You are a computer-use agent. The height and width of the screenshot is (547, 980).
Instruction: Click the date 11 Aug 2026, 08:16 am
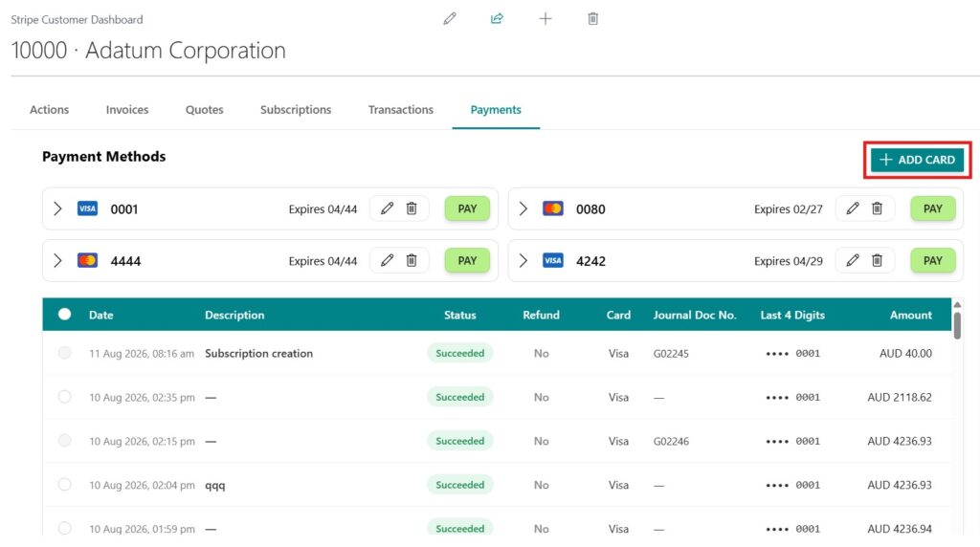coord(142,354)
